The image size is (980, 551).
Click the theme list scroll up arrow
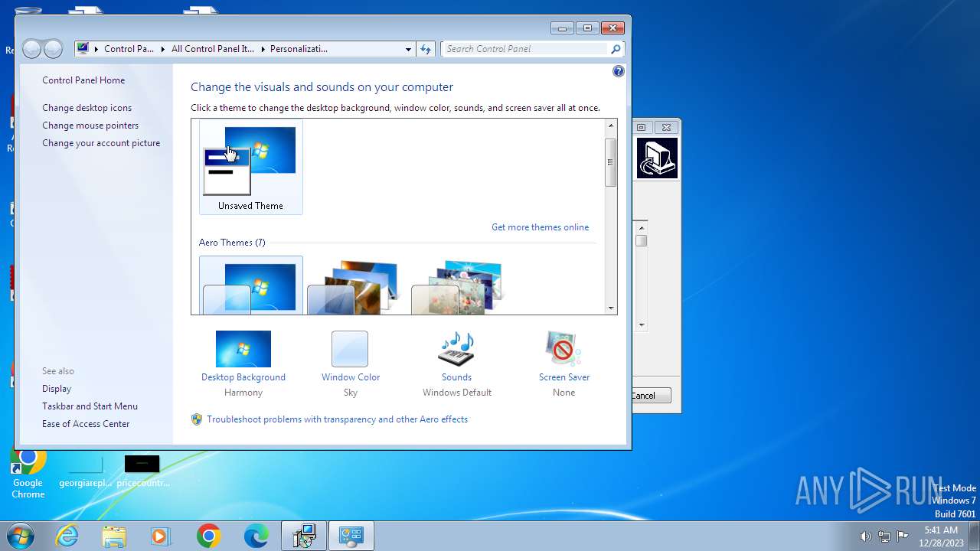tap(611, 126)
